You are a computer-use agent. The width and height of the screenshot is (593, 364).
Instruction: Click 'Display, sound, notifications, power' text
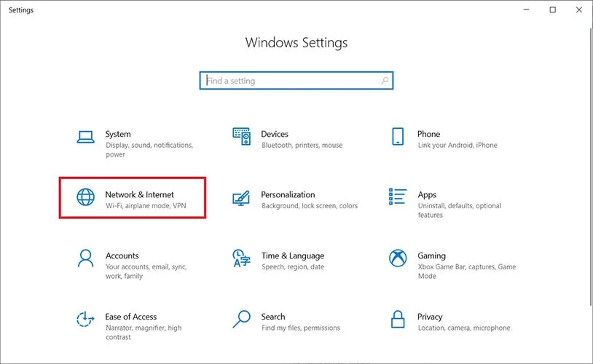click(x=149, y=150)
